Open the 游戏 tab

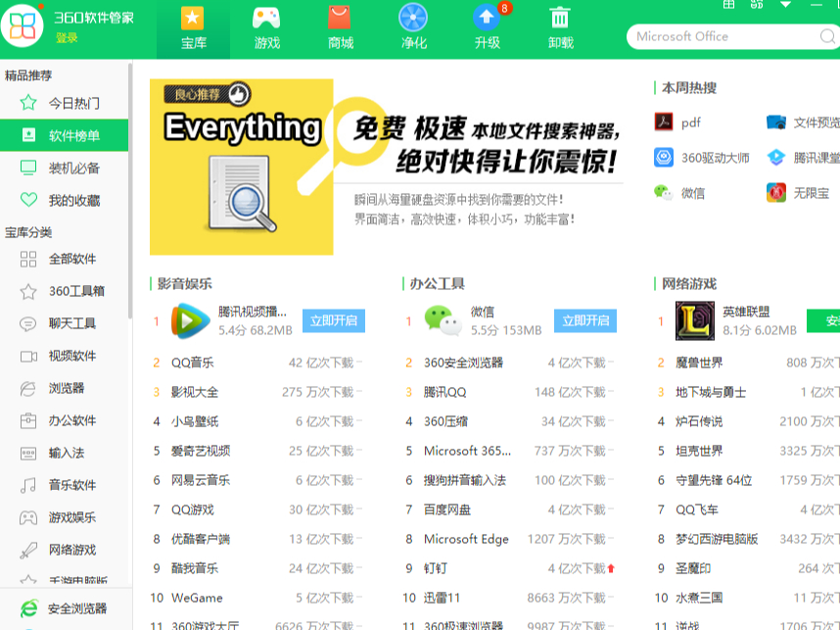click(267, 29)
